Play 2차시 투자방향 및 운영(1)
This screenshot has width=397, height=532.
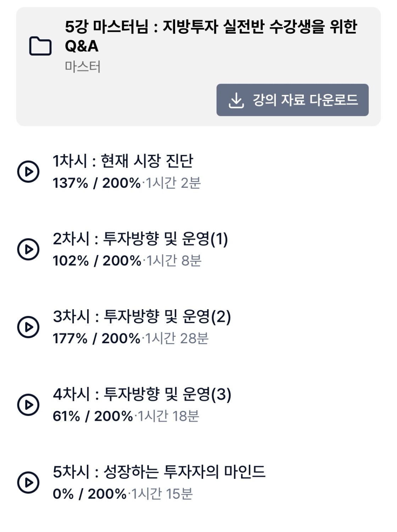click(28, 249)
